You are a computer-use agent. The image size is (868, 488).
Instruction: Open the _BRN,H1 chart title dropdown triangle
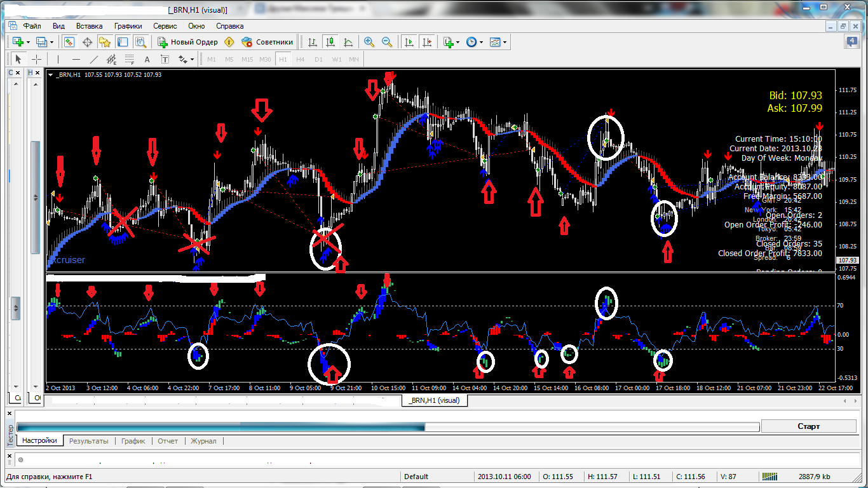(50, 74)
